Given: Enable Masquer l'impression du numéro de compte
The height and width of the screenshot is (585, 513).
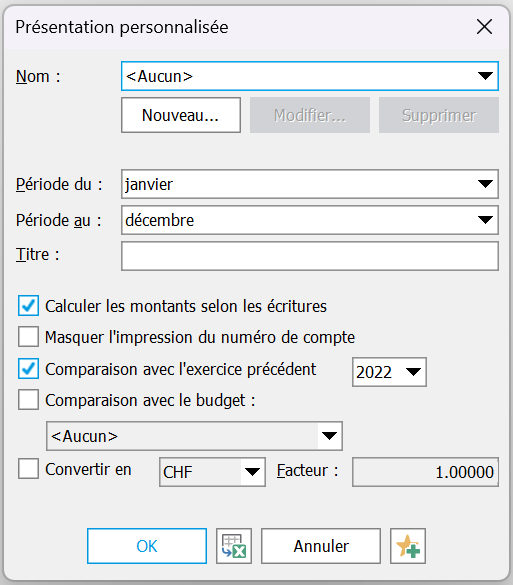Looking at the screenshot, I should coord(28,337).
